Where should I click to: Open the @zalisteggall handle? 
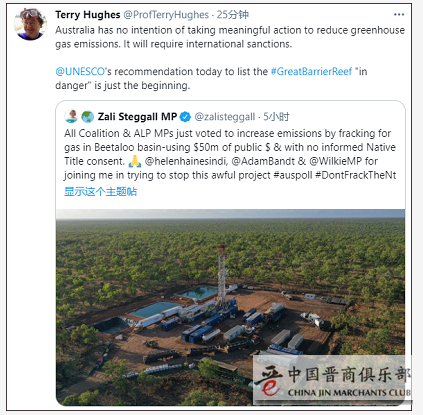click(x=225, y=117)
